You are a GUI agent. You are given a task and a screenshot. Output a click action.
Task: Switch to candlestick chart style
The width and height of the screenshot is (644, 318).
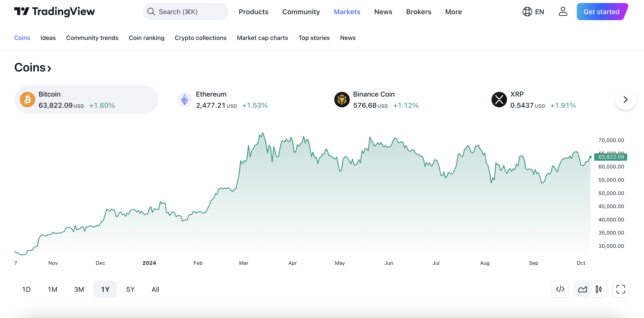(598, 289)
